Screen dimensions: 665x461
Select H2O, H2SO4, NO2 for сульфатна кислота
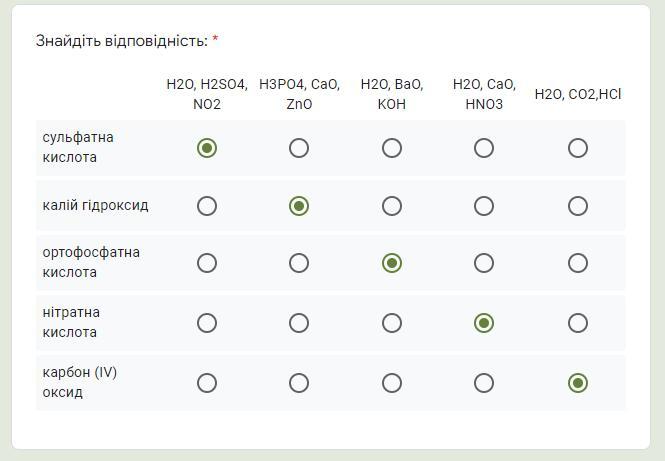[207, 148]
